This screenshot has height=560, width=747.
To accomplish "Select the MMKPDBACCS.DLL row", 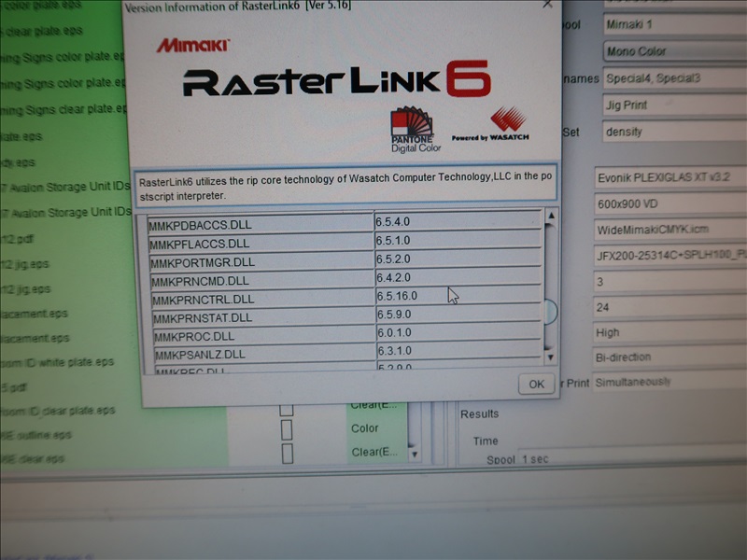I will 261,225.
